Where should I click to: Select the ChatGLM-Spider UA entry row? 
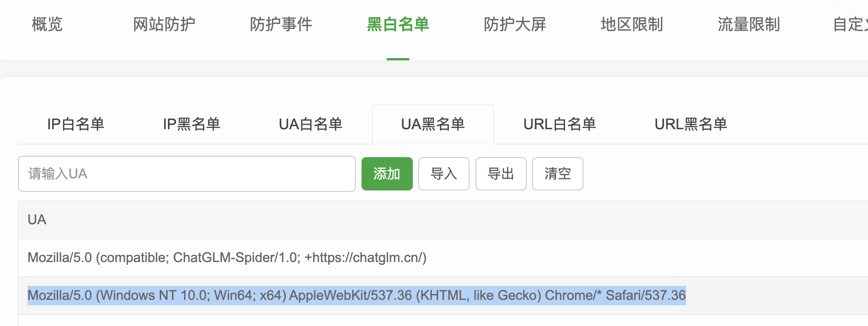pos(226,258)
